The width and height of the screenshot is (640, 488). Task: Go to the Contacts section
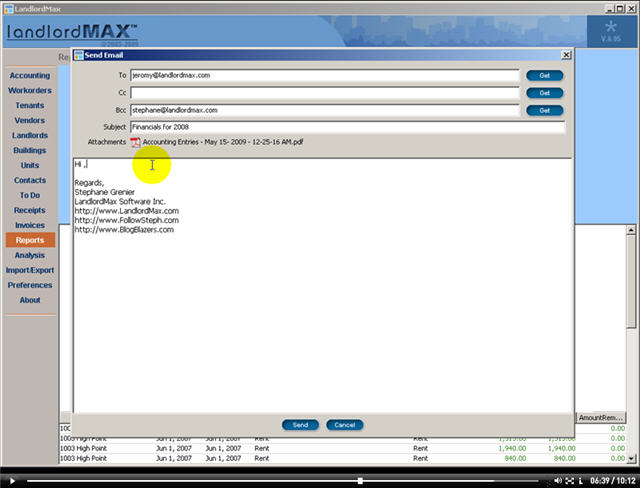[30, 180]
